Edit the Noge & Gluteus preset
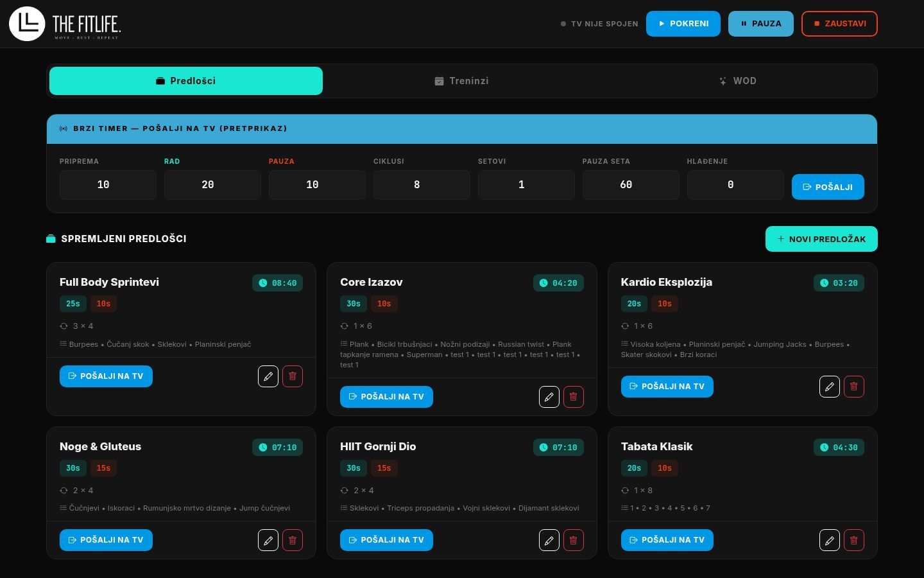 click(268, 540)
